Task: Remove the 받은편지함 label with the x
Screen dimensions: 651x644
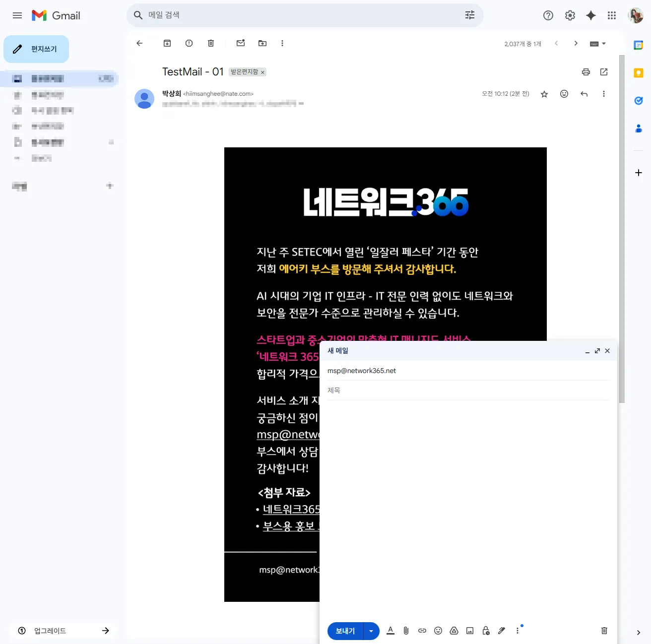Action: pos(262,72)
